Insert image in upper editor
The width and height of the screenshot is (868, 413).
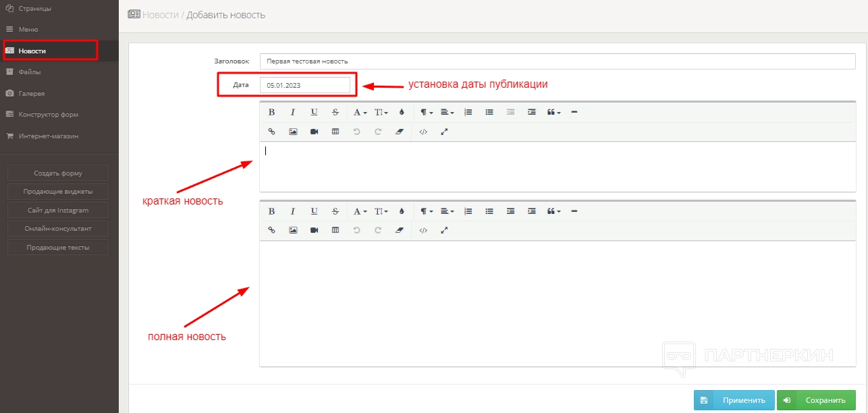293,132
